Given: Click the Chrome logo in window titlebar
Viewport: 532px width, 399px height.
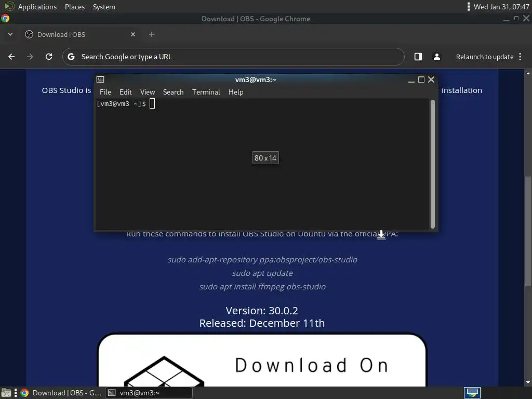Looking at the screenshot, I should click(x=5, y=18).
